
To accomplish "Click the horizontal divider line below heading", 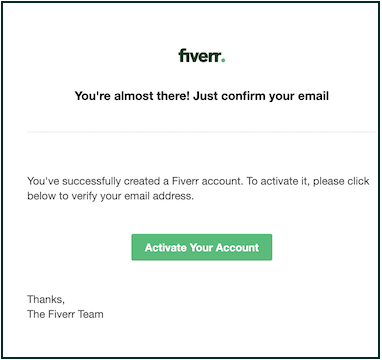I will pos(202,132).
